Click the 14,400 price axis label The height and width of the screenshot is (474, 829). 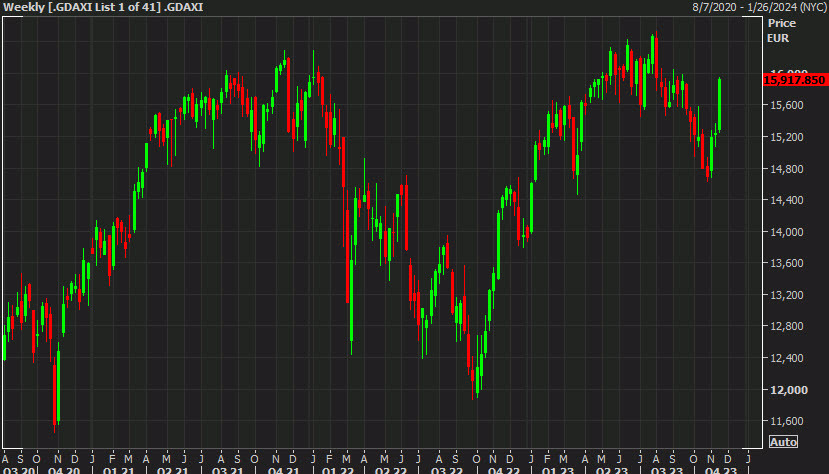787,200
